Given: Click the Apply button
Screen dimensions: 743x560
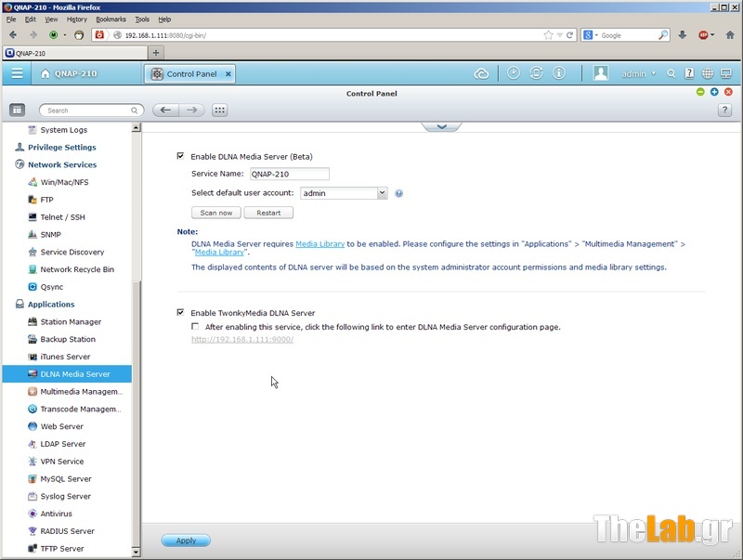Looking at the screenshot, I should pyautogui.click(x=186, y=540).
